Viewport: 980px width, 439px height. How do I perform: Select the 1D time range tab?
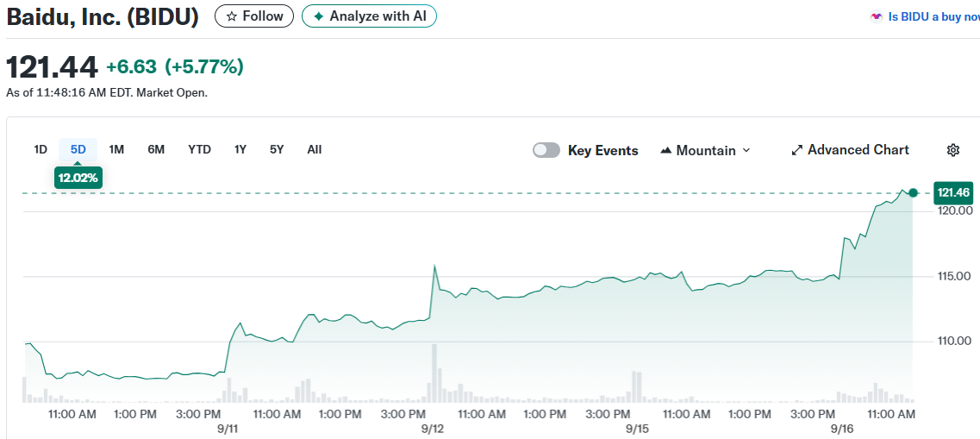(41, 149)
